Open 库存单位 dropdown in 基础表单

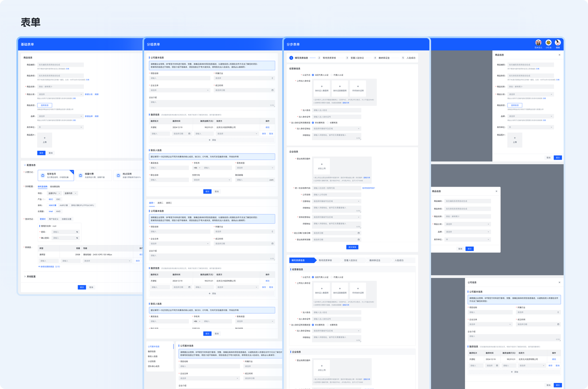click(x=61, y=127)
